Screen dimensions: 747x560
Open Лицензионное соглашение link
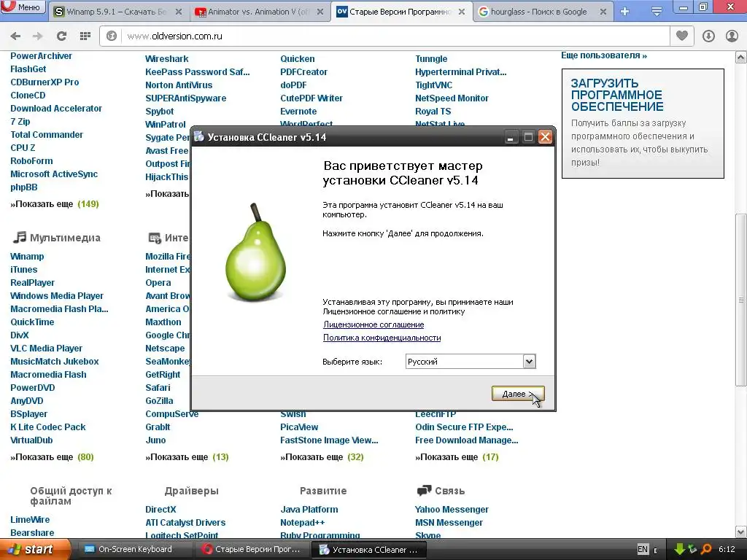[x=373, y=324]
